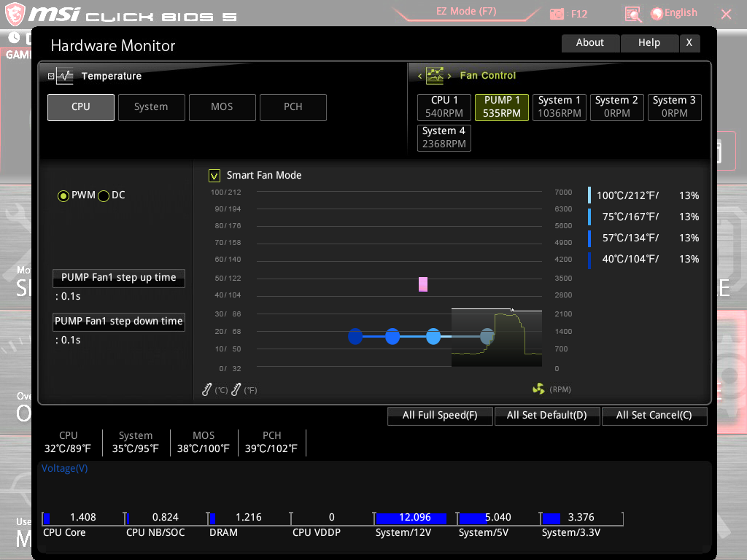Click the second blue fan curve point
Screen dimensions: 747x560
point(392,336)
